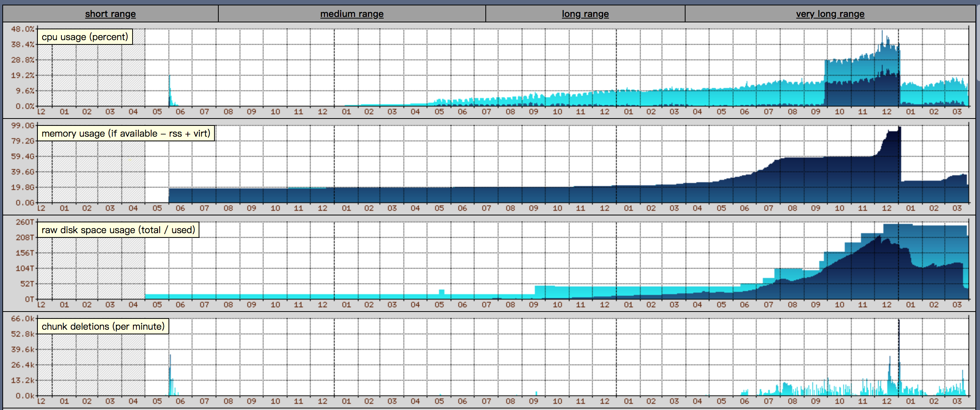Click the raw disk space usage label

point(118,230)
